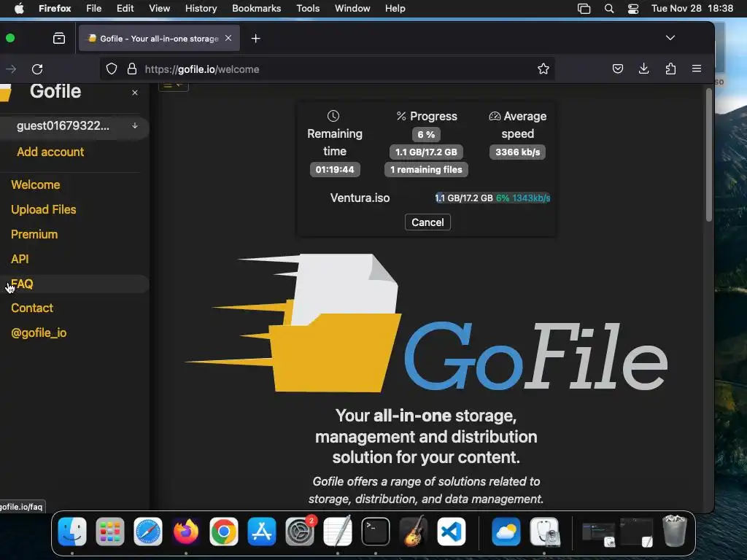Launch Google Chrome from the dock
The height and width of the screenshot is (560, 747).
(x=224, y=532)
